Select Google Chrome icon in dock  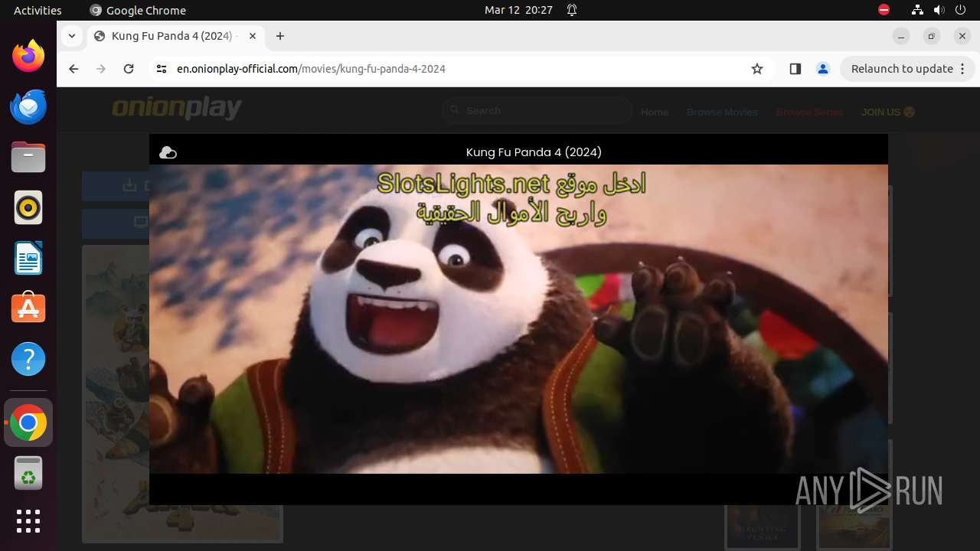[x=28, y=423]
